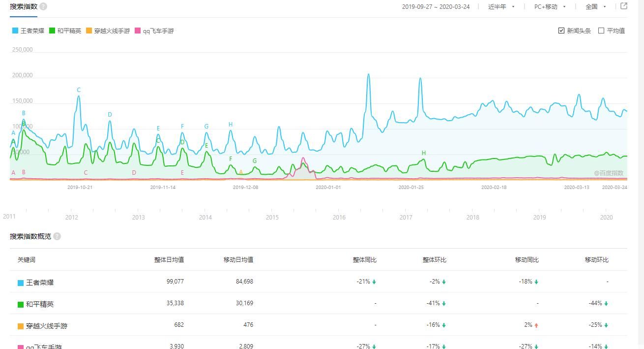Select the 搜索指数 tab

[x=23, y=6]
